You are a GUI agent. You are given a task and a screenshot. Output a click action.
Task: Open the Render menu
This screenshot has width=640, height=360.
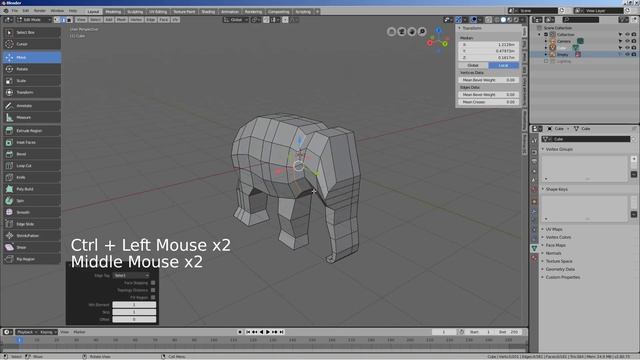40,11
